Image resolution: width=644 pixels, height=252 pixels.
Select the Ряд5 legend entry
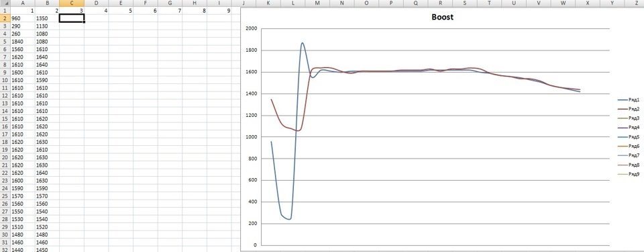tap(629, 136)
